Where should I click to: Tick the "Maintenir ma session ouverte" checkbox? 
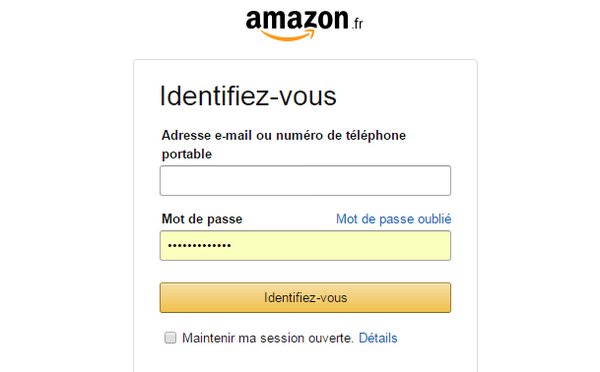pyautogui.click(x=170, y=338)
